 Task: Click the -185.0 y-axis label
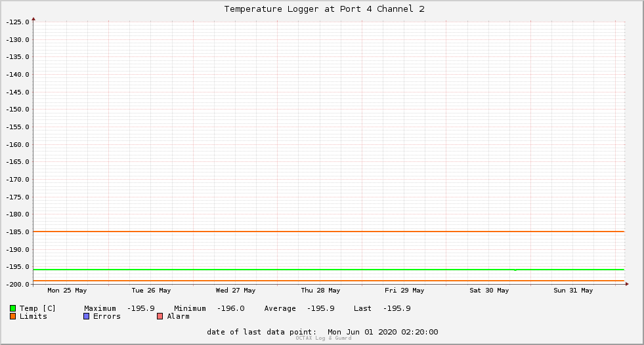(18, 232)
